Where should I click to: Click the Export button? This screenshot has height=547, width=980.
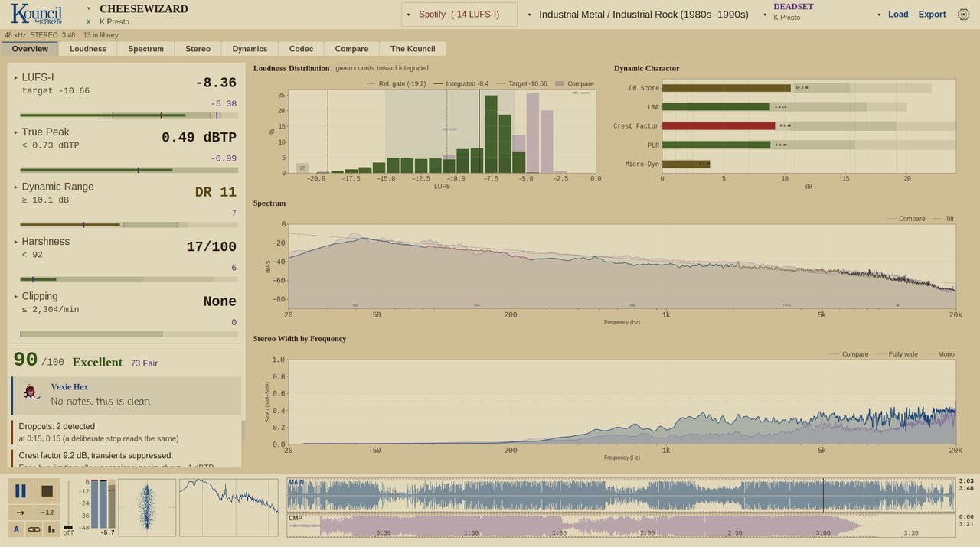(932, 14)
